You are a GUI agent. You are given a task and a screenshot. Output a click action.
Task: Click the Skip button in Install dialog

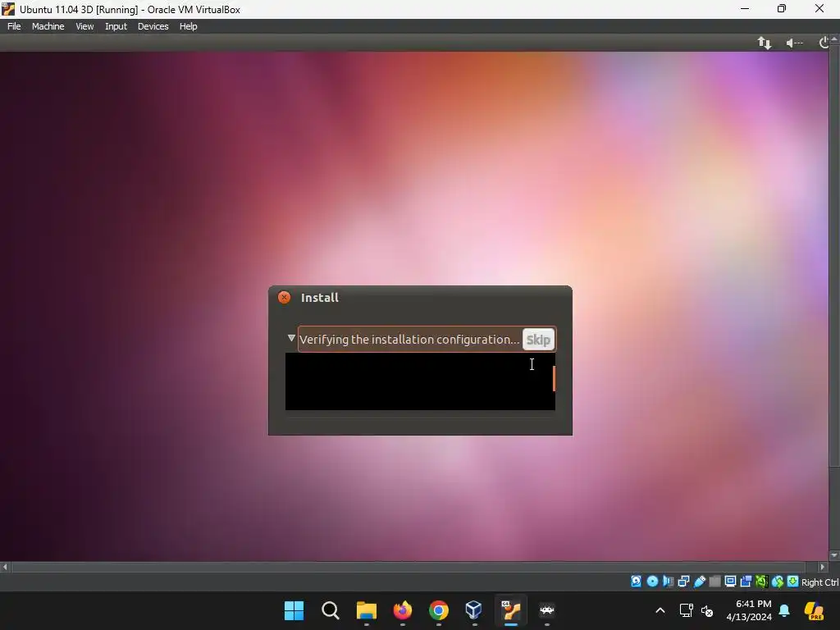(538, 340)
